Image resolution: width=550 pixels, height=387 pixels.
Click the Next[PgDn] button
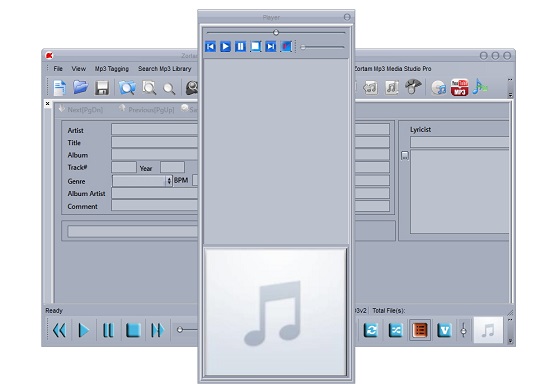pyautogui.click(x=81, y=109)
